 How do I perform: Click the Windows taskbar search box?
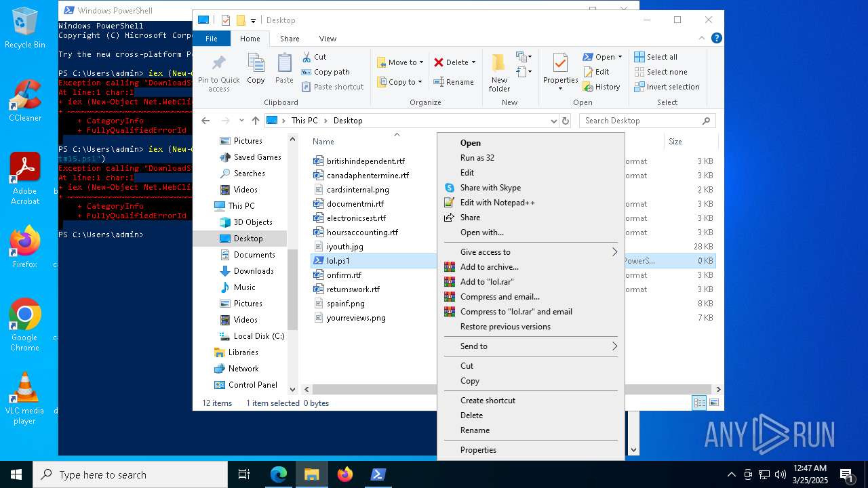click(130, 474)
